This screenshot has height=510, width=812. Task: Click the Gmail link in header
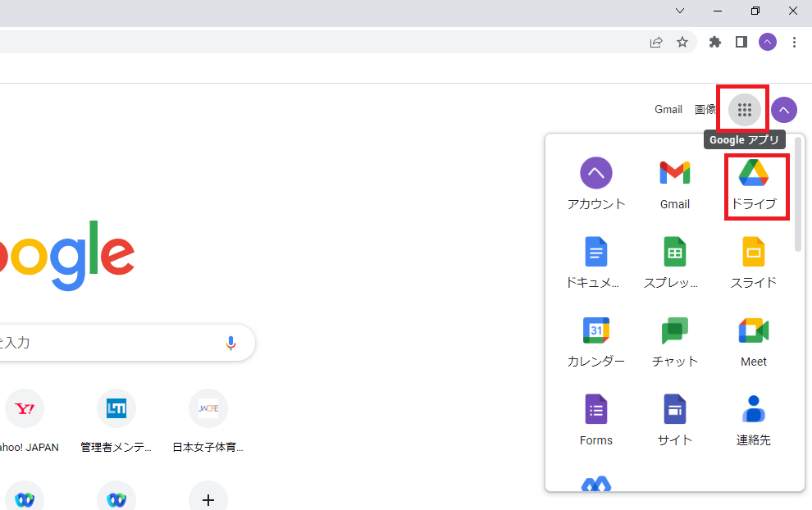tap(668, 110)
